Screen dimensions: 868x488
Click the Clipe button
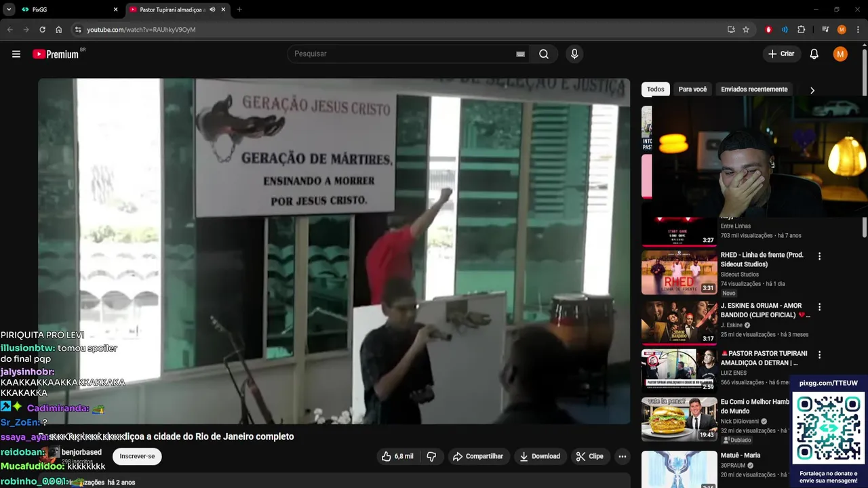point(590,456)
